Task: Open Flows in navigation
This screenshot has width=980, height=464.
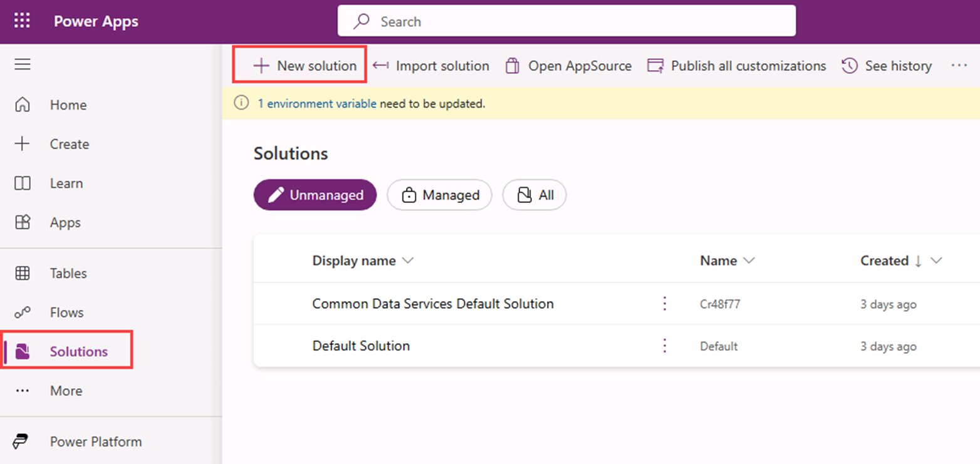Action: [66, 312]
